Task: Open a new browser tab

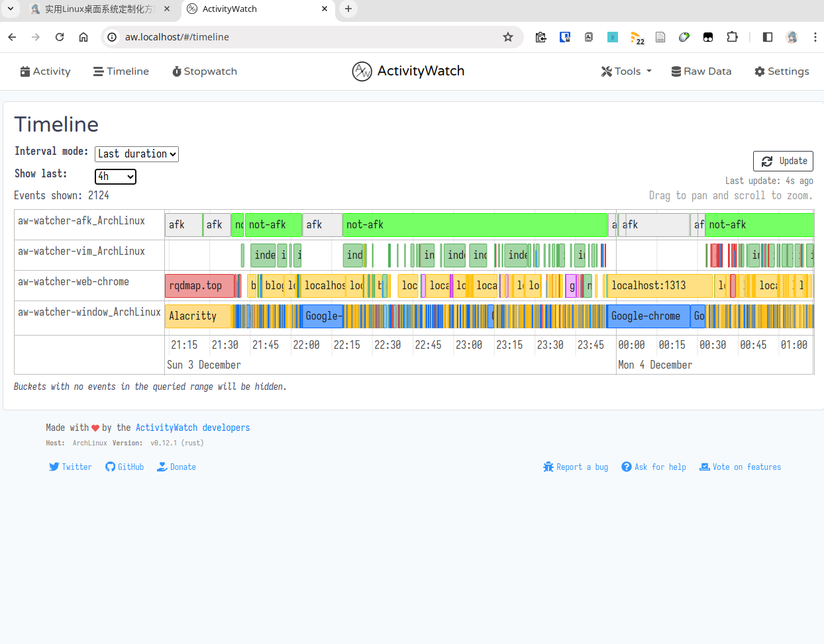Action: point(348,9)
